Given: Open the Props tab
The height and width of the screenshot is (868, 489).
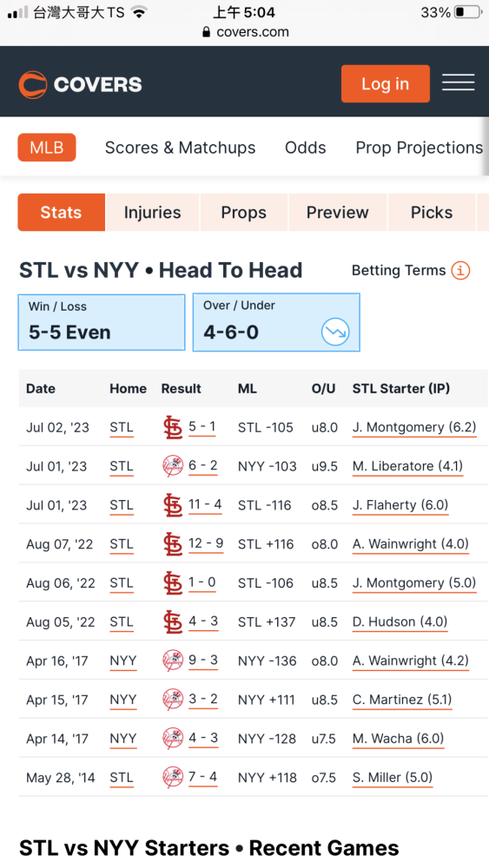Looking at the screenshot, I should [x=244, y=212].
